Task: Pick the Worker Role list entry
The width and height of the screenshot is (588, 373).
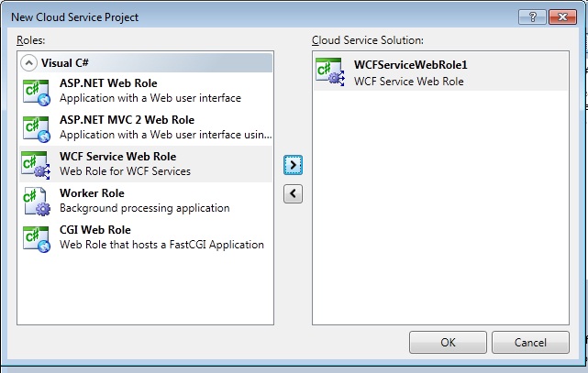Action: pyautogui.click(x=92, y=193)
